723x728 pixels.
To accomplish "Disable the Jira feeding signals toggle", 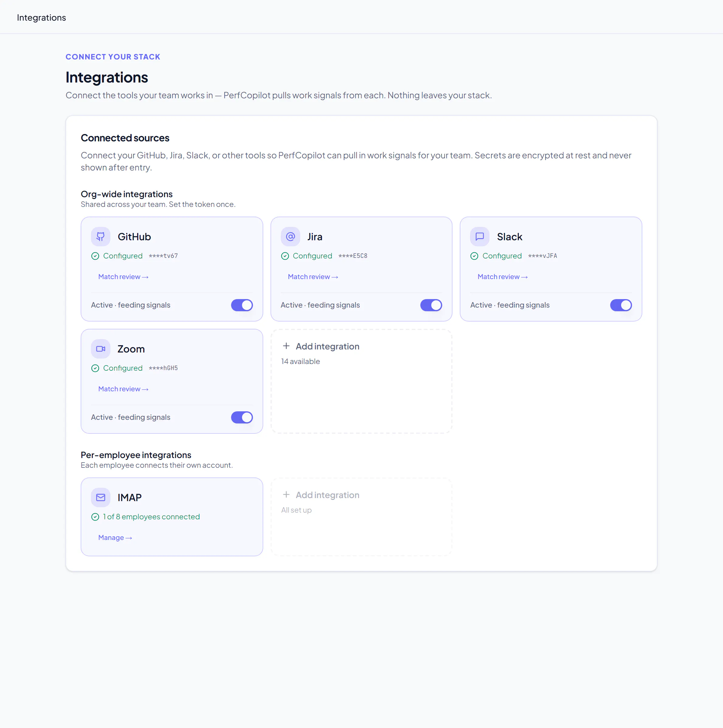I will 431,305.
